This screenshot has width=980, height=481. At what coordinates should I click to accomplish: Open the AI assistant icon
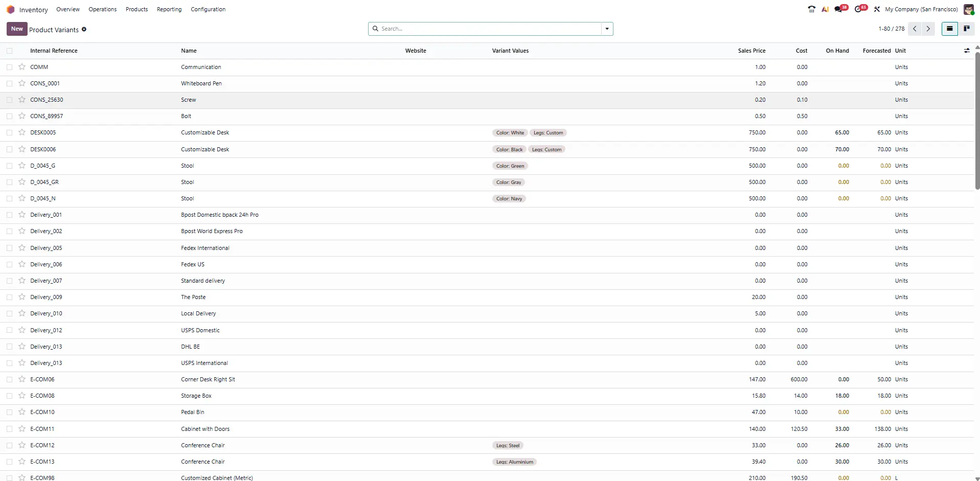[x=825, y=9]
